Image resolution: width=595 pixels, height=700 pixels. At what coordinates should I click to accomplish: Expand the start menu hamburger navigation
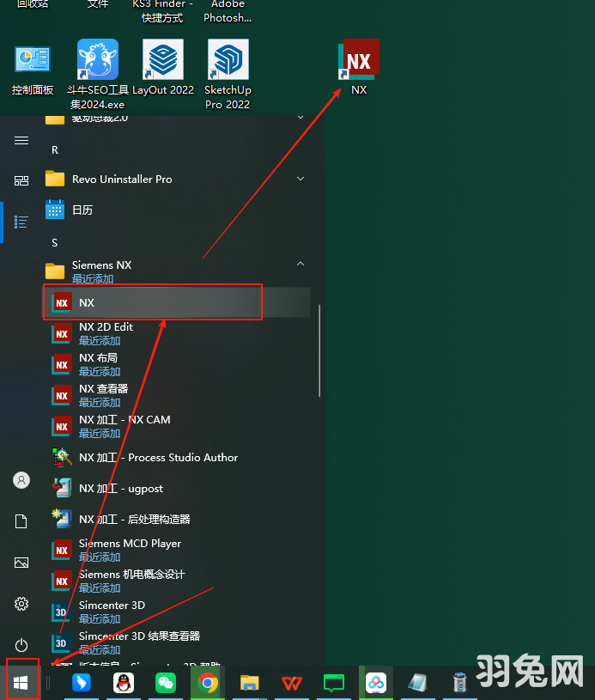[21, 141]
